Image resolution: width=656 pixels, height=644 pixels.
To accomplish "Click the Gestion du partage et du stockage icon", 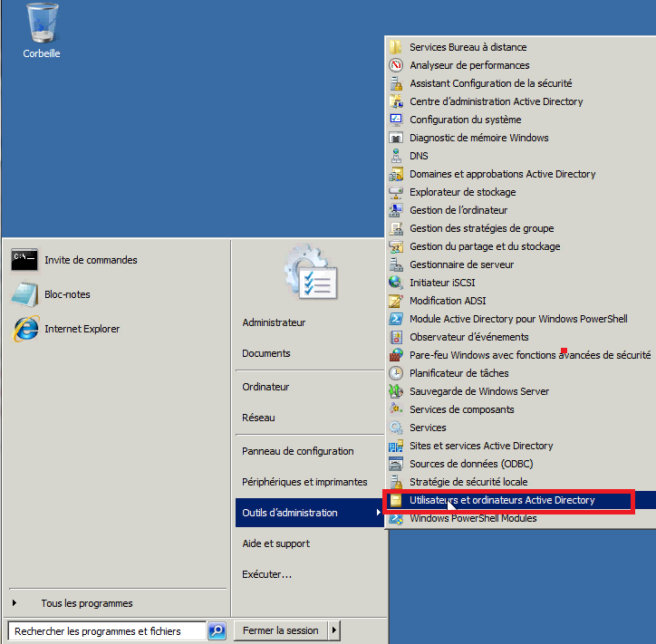I will click(396, 246).
